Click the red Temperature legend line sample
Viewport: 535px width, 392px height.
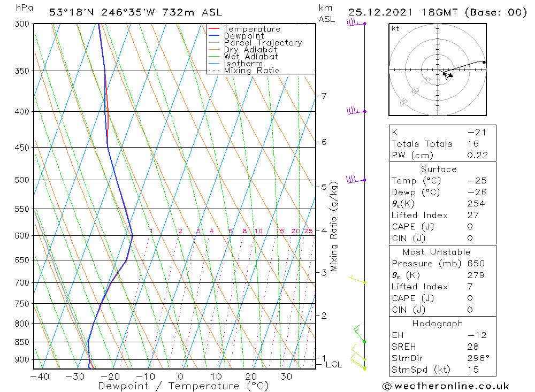(x=213, y=29)
